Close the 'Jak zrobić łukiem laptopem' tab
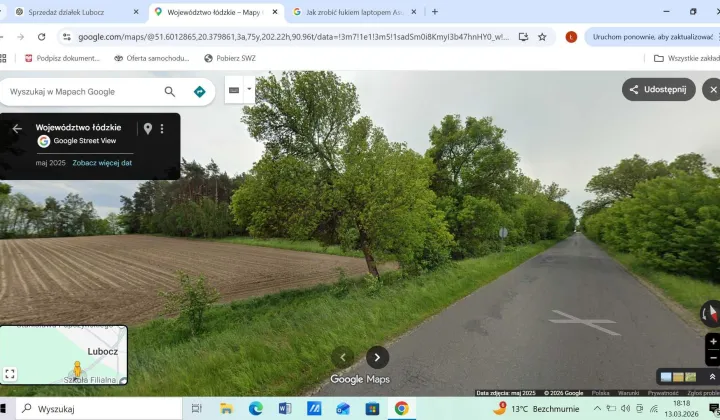This screenshot has height=420, width=720. (414, 12)
